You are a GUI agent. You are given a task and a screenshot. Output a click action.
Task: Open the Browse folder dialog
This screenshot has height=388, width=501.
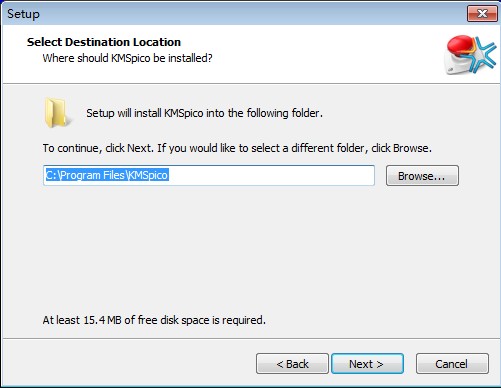click(x=422, y=176)
